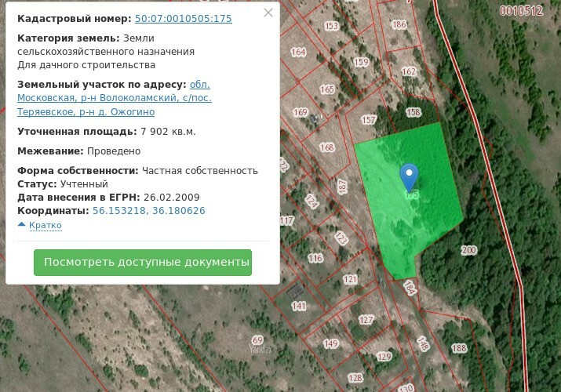Select parcel 141 with the building
This screenshot has height=392, width=561.
(x=298, y=306)
